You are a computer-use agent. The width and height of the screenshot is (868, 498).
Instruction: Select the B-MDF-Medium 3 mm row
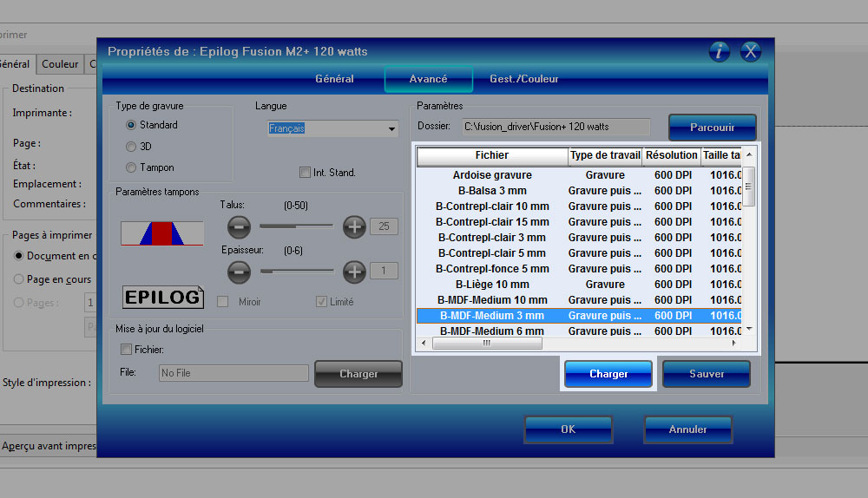pyautogui.click(x=579, y=316)
